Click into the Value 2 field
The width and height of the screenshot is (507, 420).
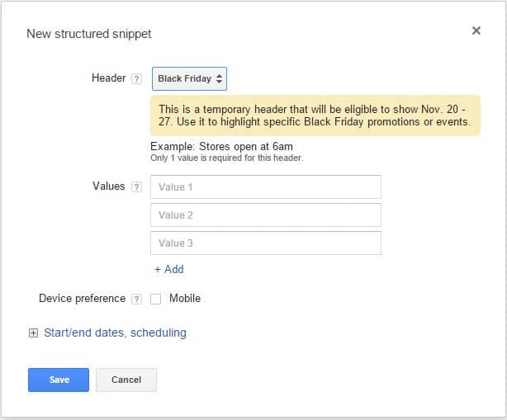coord(265,215)
